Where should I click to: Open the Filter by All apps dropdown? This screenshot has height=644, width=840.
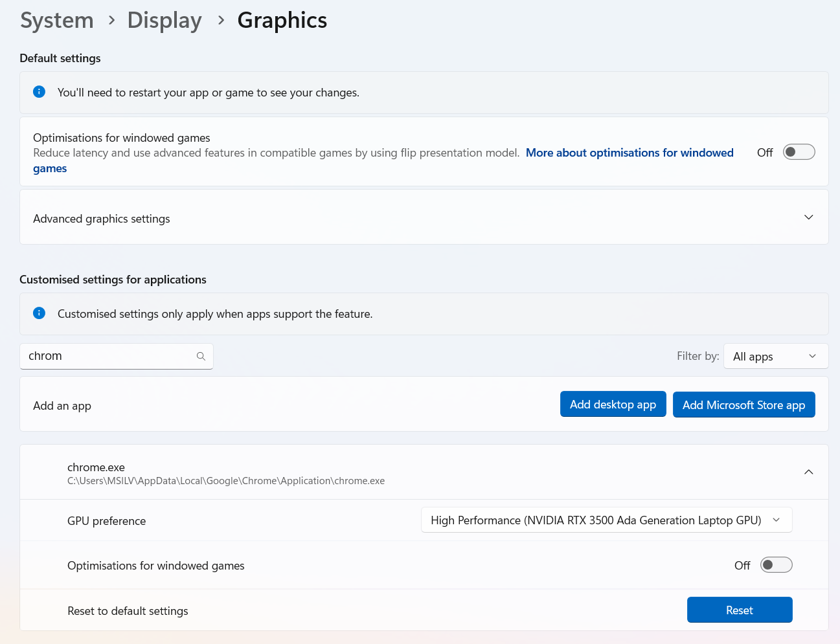(x=775, y=356)
